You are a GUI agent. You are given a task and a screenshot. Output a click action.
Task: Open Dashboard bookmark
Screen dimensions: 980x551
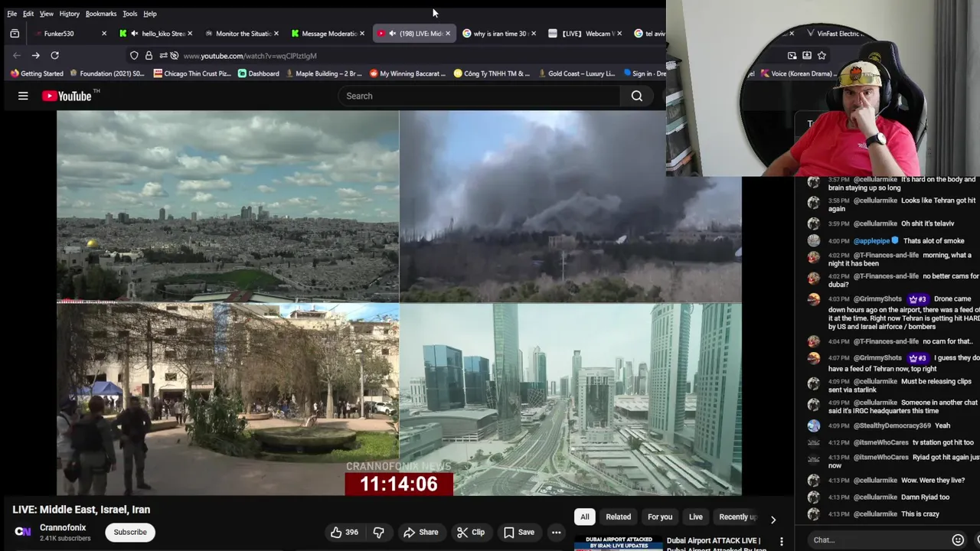[259, 73]
